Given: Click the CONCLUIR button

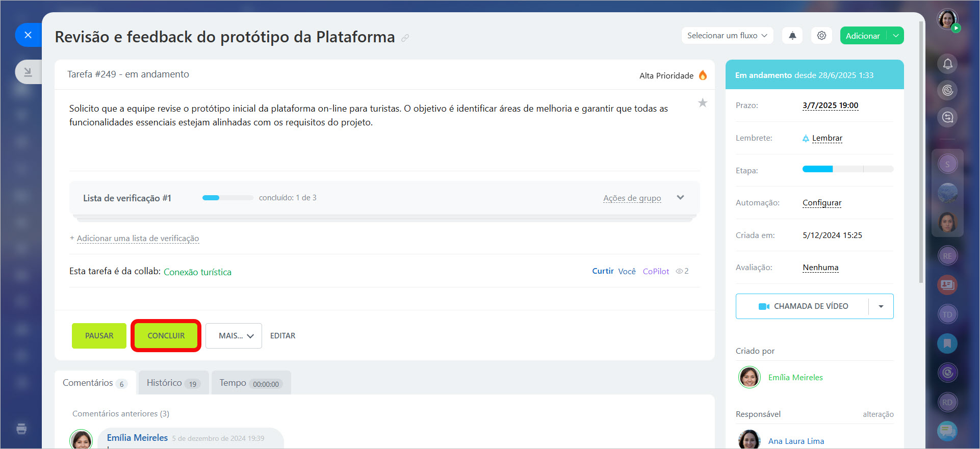Looking at the screenshot, I should (166, 336).
